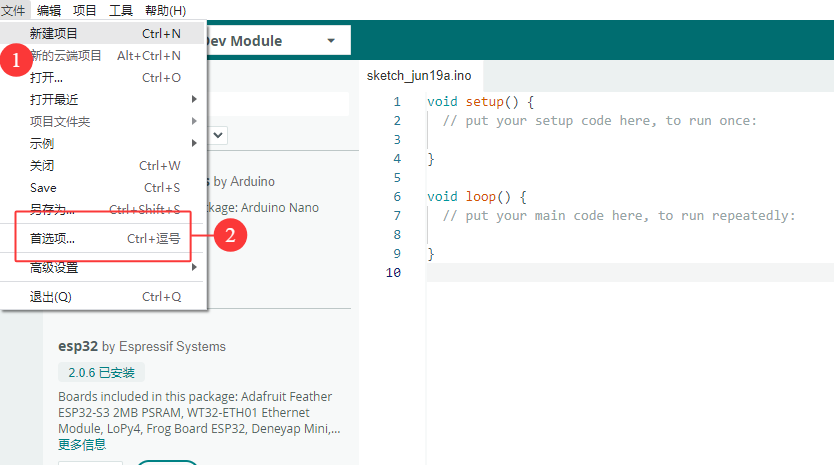Click the 更多信息 link under esp32
Screen dimensions: 834x465
pyautogui.click(x=82, y=443)
